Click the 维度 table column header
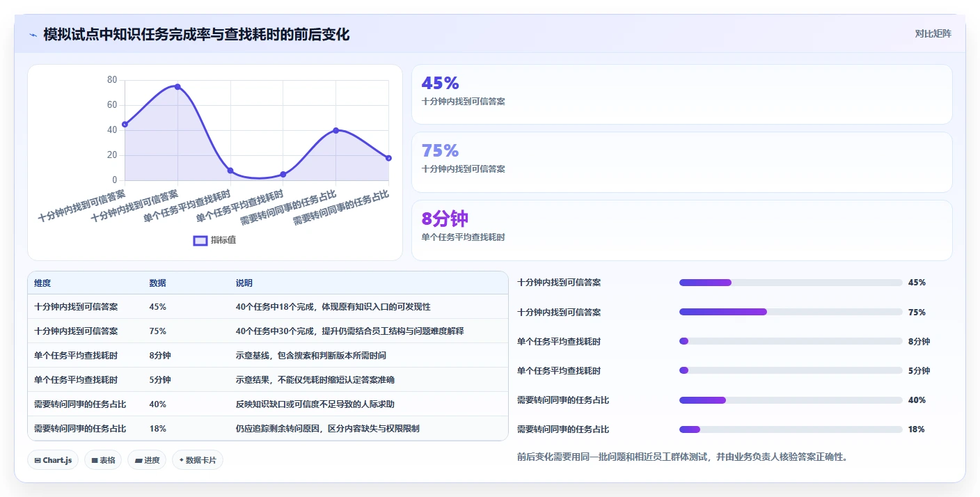The width and height of the screenshot is (980, 497). click(x=42, y=283)
